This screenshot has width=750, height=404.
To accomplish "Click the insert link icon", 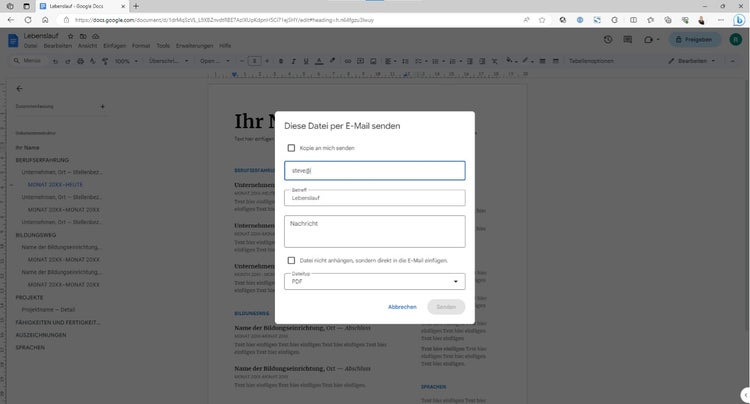I will coord(348,61).
